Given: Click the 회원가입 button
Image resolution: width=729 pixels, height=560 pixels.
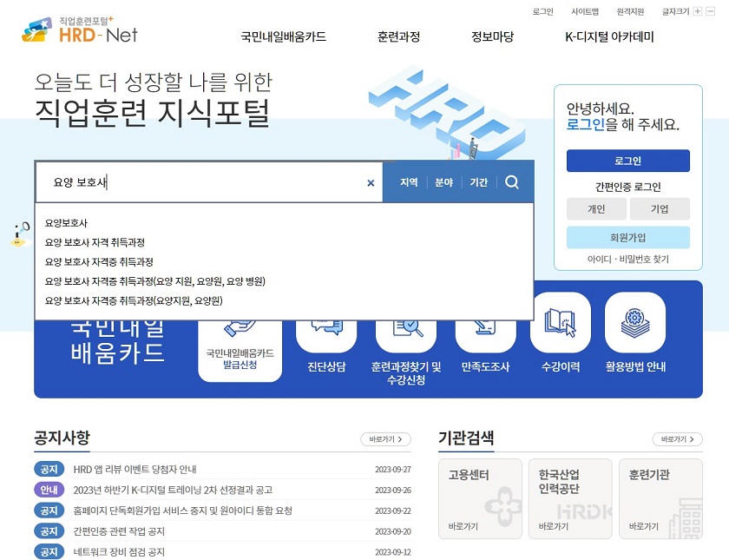Looking at the screenshot, I should coord(628,238).
